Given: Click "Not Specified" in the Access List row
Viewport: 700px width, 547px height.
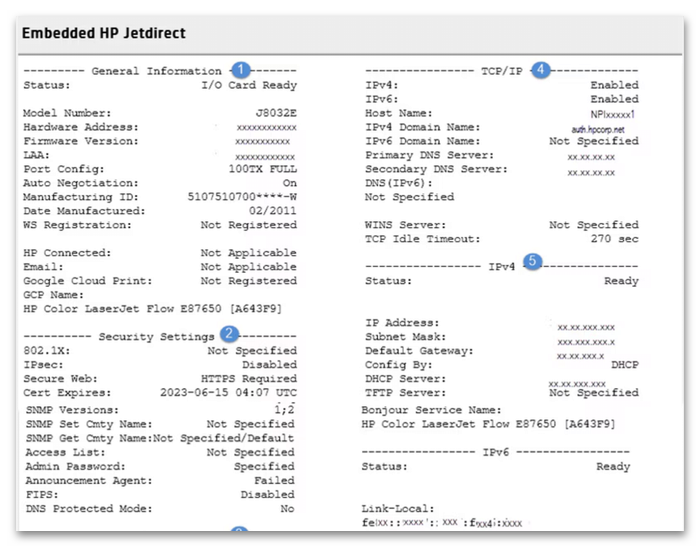Looking at the screenshot, I should pos(250,452).
